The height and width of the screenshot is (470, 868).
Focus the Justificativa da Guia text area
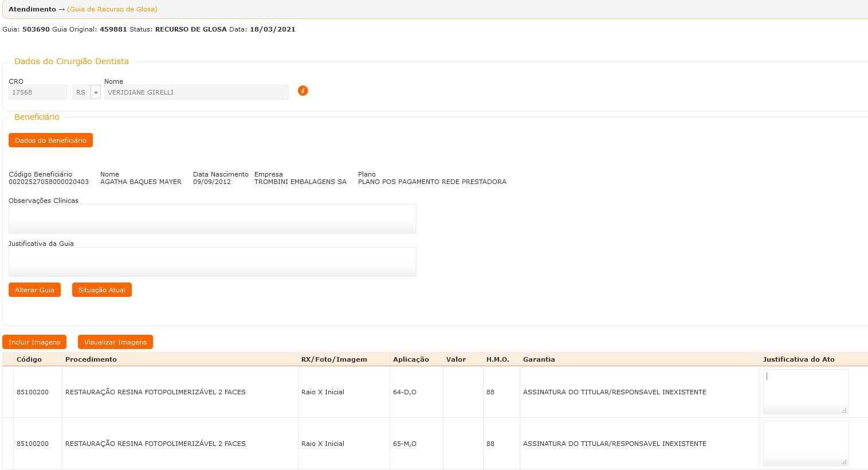[212, 262]
